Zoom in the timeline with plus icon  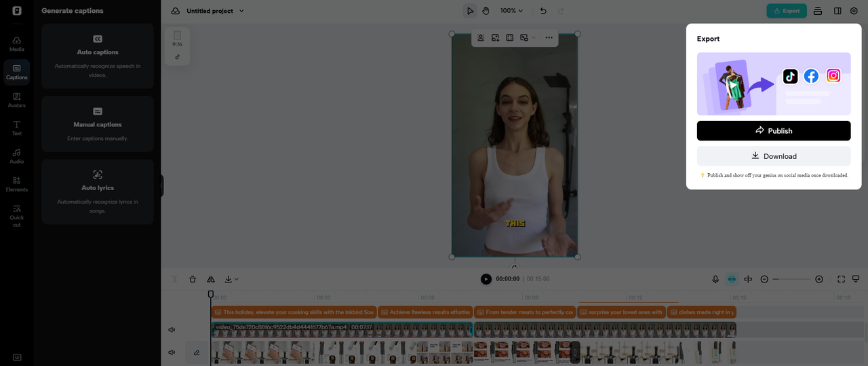(819, 279)
